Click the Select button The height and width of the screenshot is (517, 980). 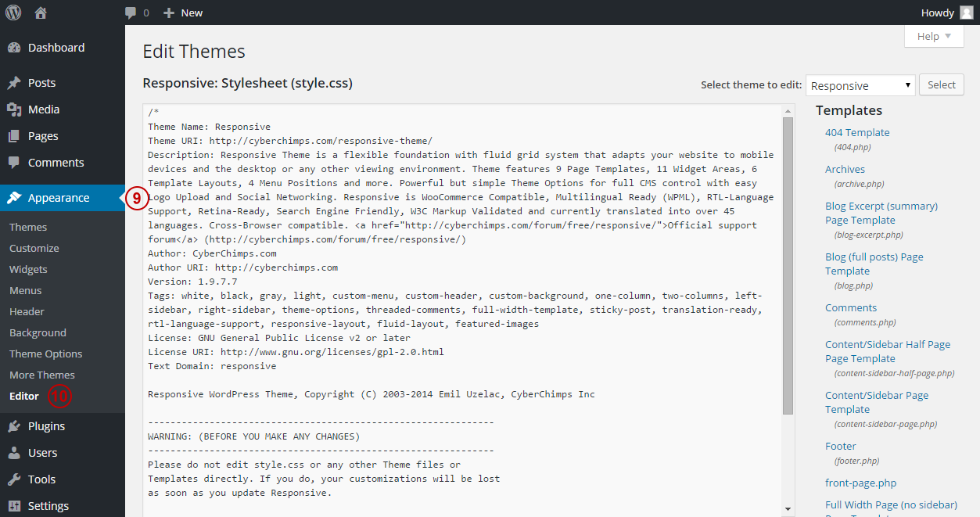click(x=942, y=85)
